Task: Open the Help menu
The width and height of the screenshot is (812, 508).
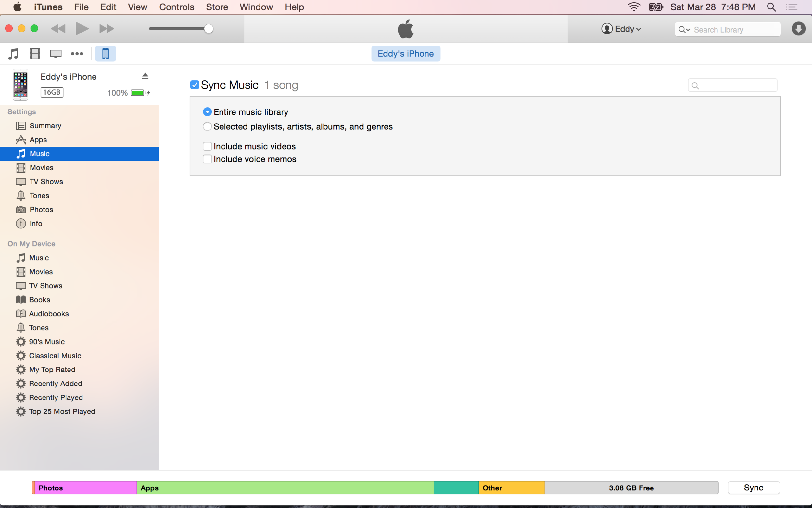Action: (x=294, y=7)
